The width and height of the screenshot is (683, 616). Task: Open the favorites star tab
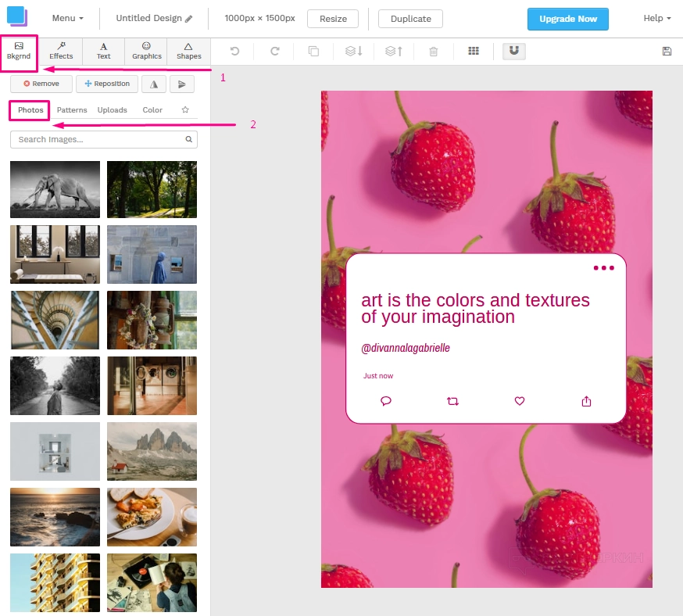click(x=185, y=110)
